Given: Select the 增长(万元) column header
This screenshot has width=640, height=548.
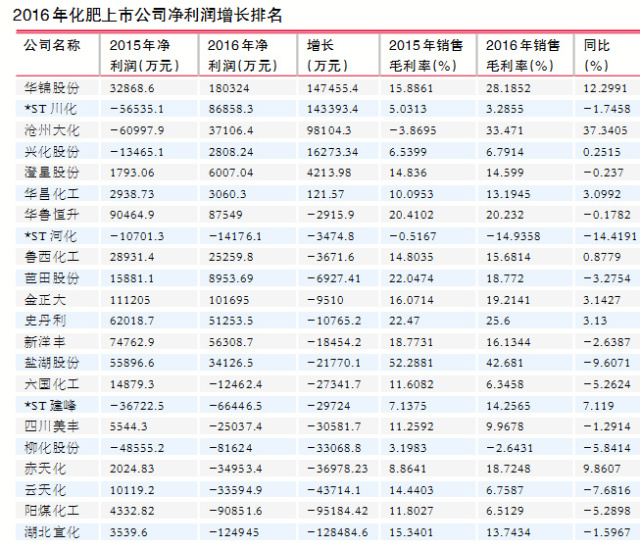Looking at the screenshot, I should coord(327,55).
